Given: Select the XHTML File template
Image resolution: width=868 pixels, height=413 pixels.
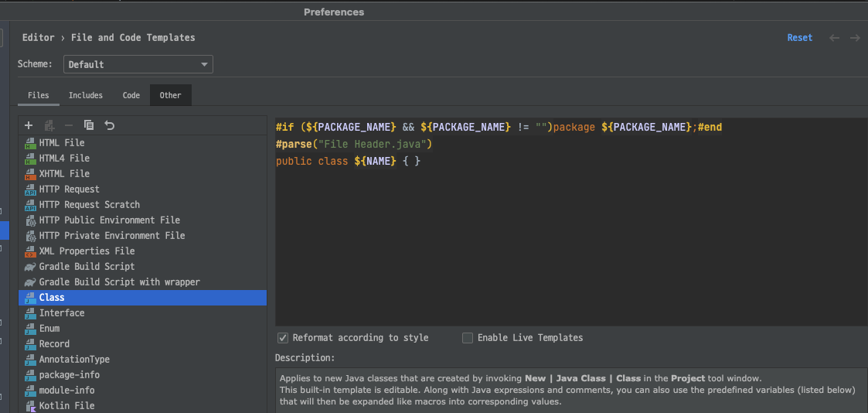Looking at the screenshot, I should (143, 174).
